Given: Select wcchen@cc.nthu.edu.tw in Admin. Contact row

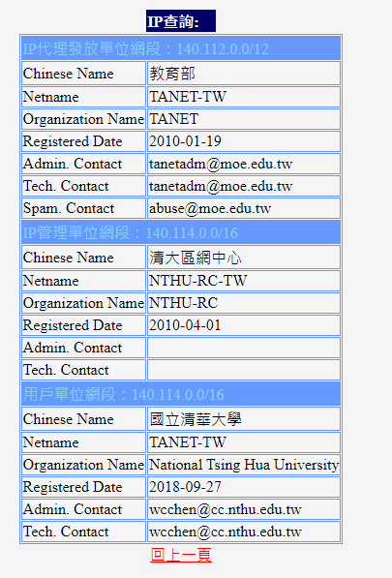Looking at the screenshot, I should coord(226,509).
